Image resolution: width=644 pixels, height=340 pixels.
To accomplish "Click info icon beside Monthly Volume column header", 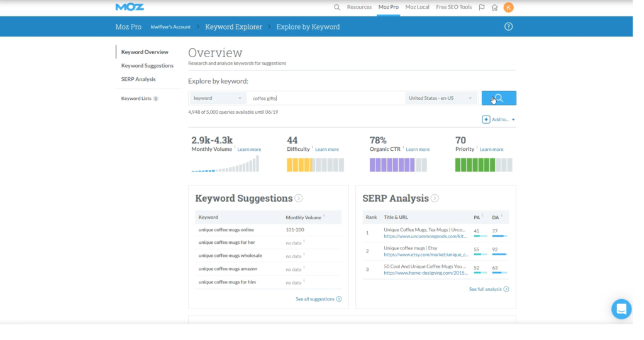I will click(324, 215).
